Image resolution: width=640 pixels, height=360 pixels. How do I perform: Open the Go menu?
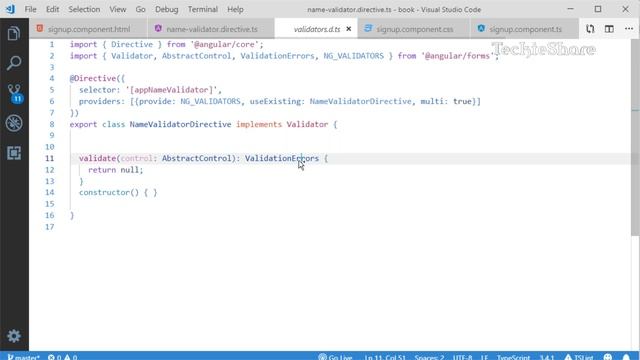tap(140, 9)
